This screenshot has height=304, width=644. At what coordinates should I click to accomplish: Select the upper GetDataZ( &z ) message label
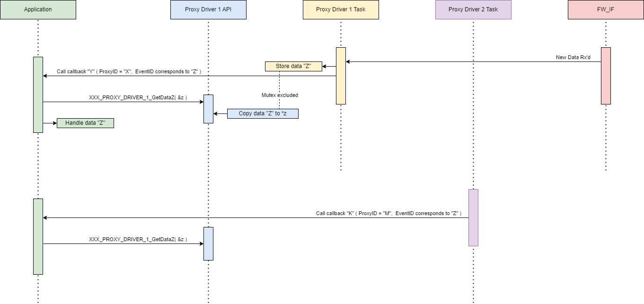click(x=138, y=97)
